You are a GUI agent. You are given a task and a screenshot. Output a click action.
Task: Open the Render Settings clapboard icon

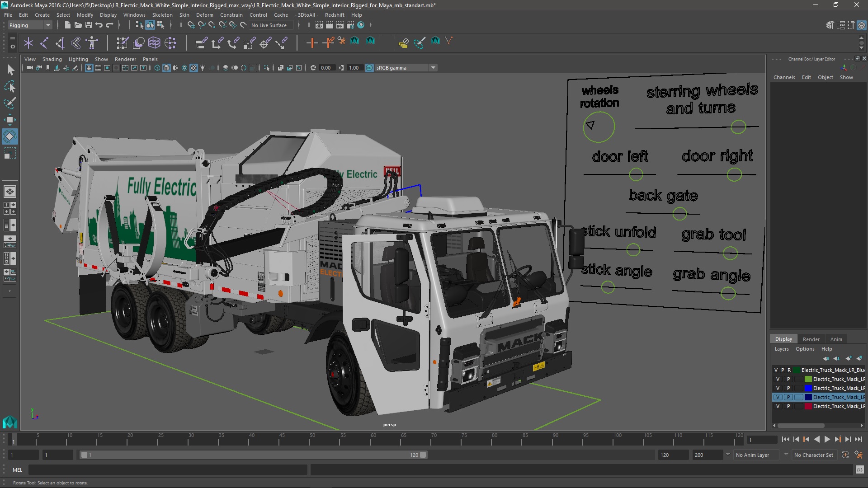click(x=350, y=25)
